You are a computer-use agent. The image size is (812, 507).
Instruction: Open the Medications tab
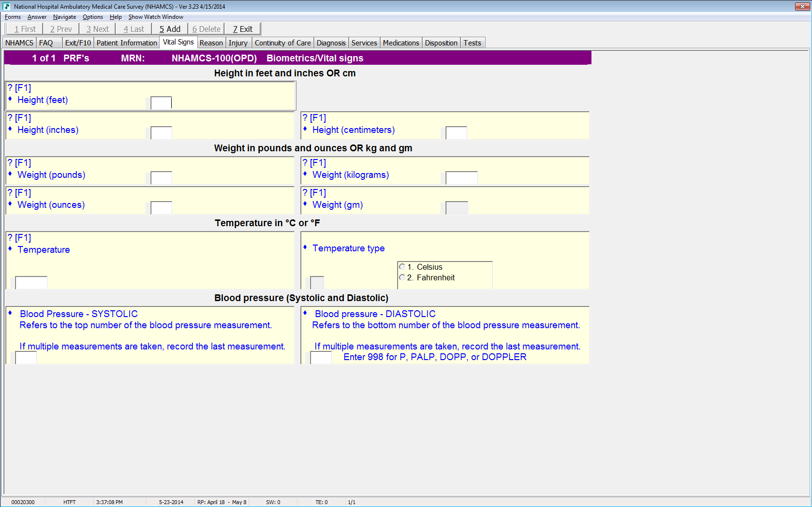pyautogui.click(x=401, y=43)
